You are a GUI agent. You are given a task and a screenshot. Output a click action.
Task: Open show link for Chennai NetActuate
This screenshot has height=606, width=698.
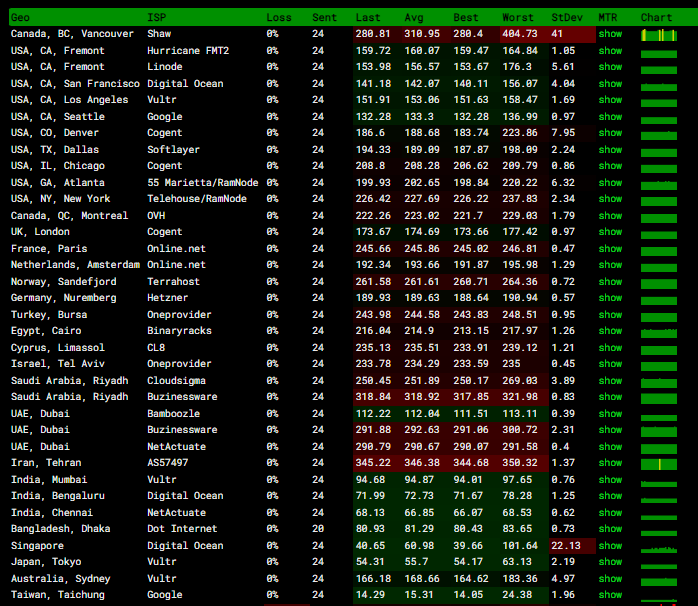click(610, 512)
